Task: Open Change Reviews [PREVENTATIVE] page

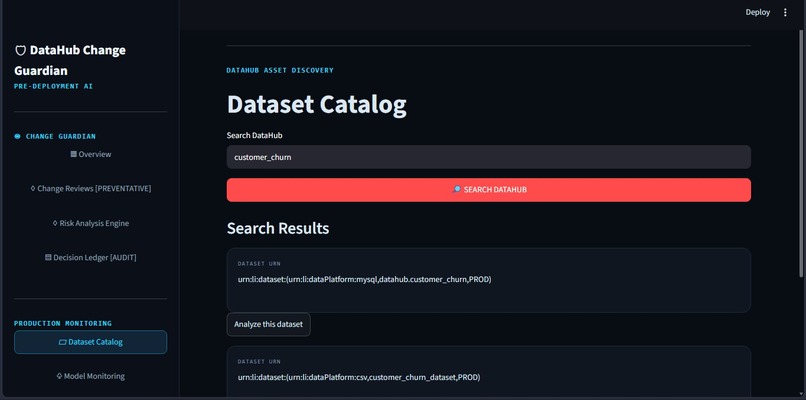Action: (90, 189)
